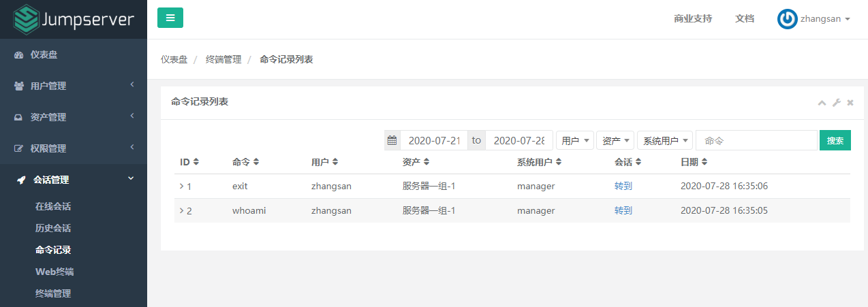Click the exit command cell
Screen dimensions: 868x307
[240, 186]
